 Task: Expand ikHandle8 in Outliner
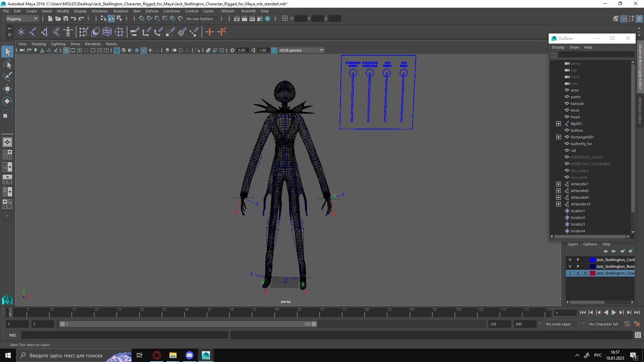click(558, 191)
